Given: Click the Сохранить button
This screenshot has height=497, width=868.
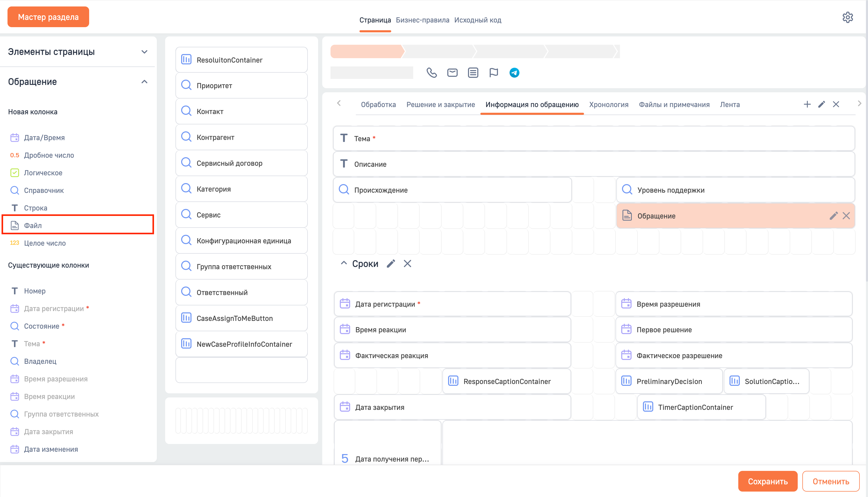Looking at the screenshot, I should pos(767,481).
